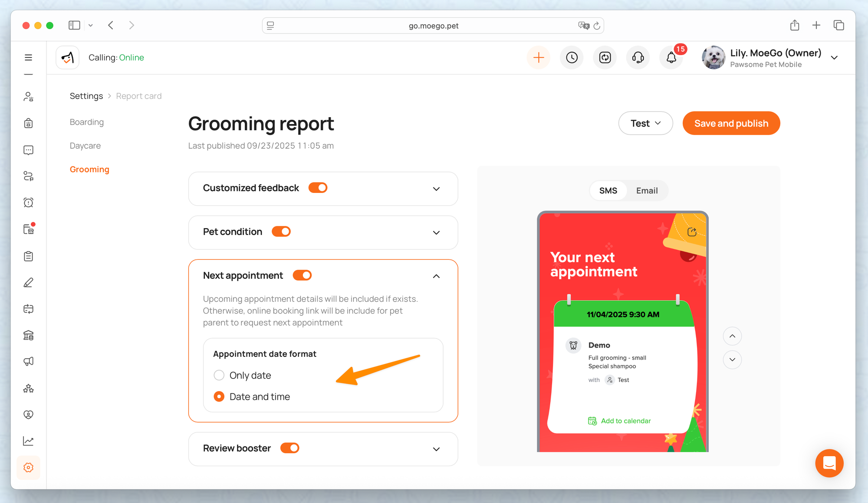This screenshot has width=868, height=503.
Task: Toggle off Customized feedback switch
Action: click(318, 188)
